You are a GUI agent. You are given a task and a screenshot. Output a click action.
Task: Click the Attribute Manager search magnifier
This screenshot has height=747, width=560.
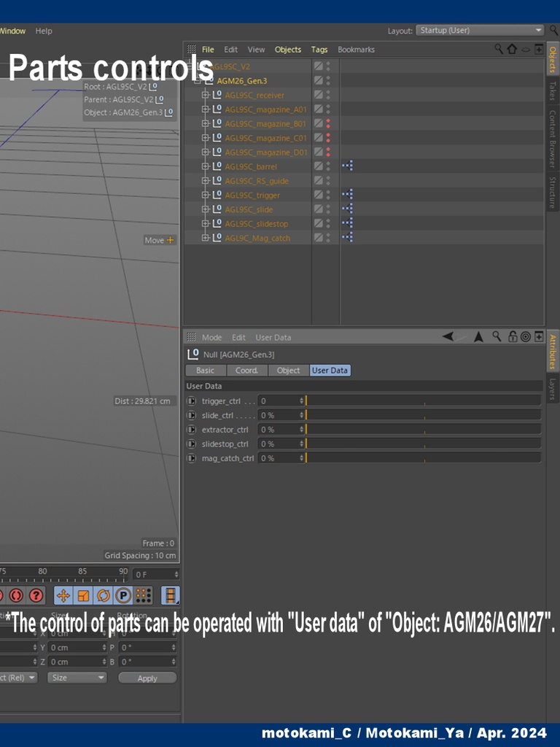(497, 336)
